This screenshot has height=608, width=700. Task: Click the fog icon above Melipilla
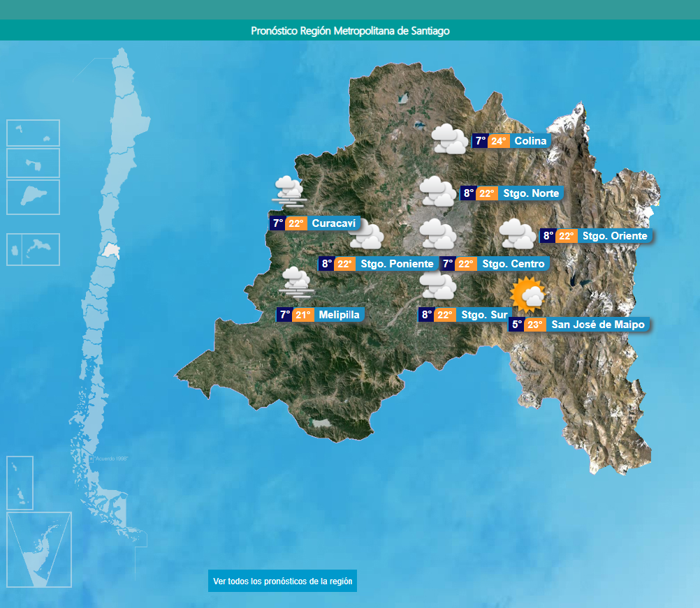click(x=296, y=283)
